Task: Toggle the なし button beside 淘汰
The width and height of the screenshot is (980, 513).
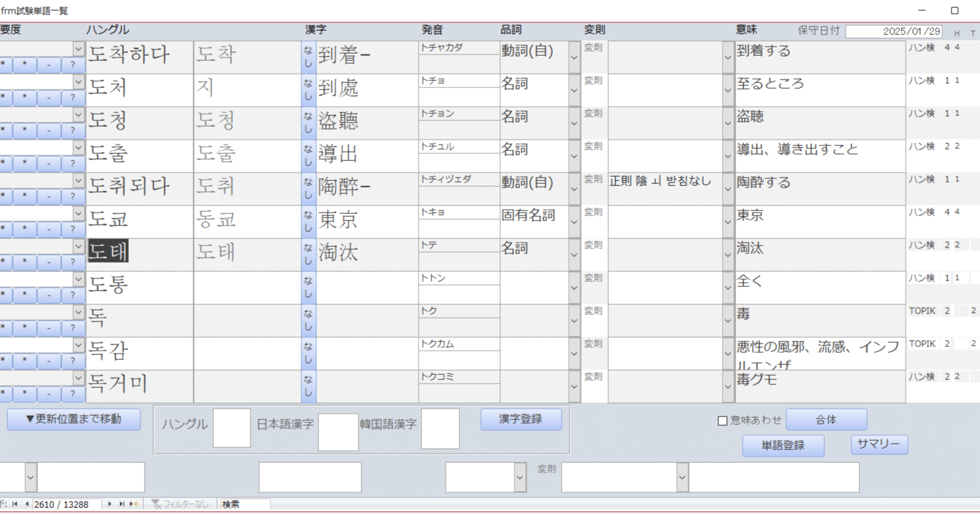Action: tap(308, 255)
